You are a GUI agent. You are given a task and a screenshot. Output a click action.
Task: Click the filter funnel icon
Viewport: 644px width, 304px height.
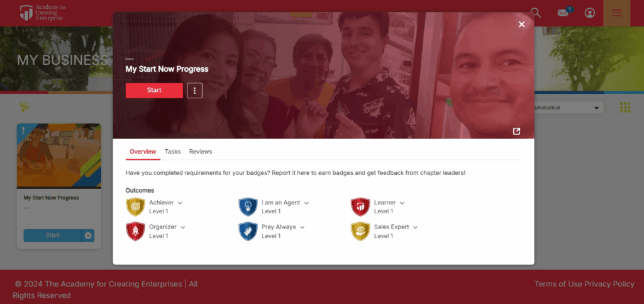coord(24,107)
